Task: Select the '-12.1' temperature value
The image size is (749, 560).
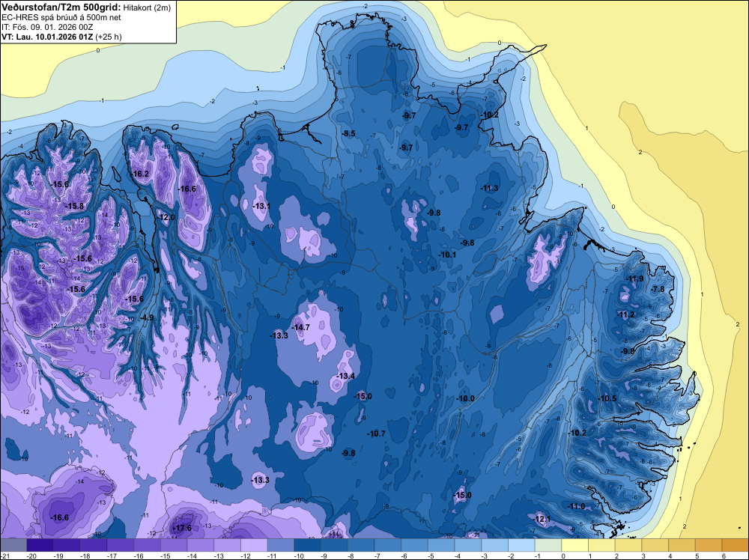Action: (542, 519)
